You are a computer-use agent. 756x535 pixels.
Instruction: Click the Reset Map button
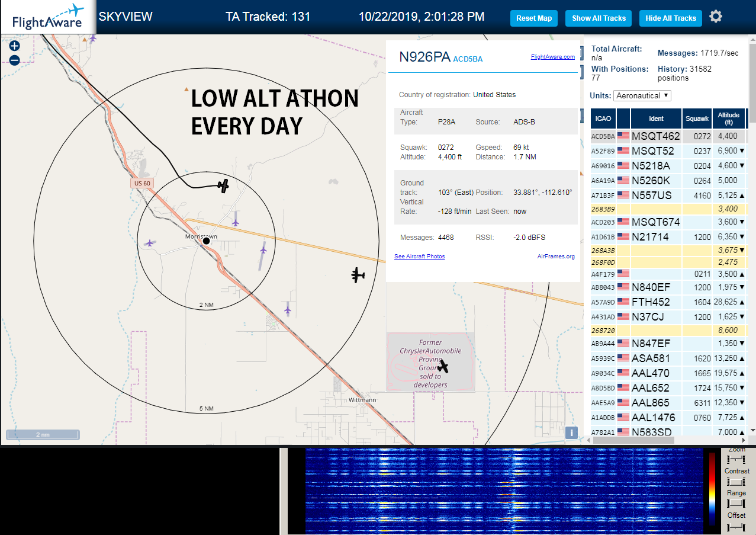click(x=534, y=18)
